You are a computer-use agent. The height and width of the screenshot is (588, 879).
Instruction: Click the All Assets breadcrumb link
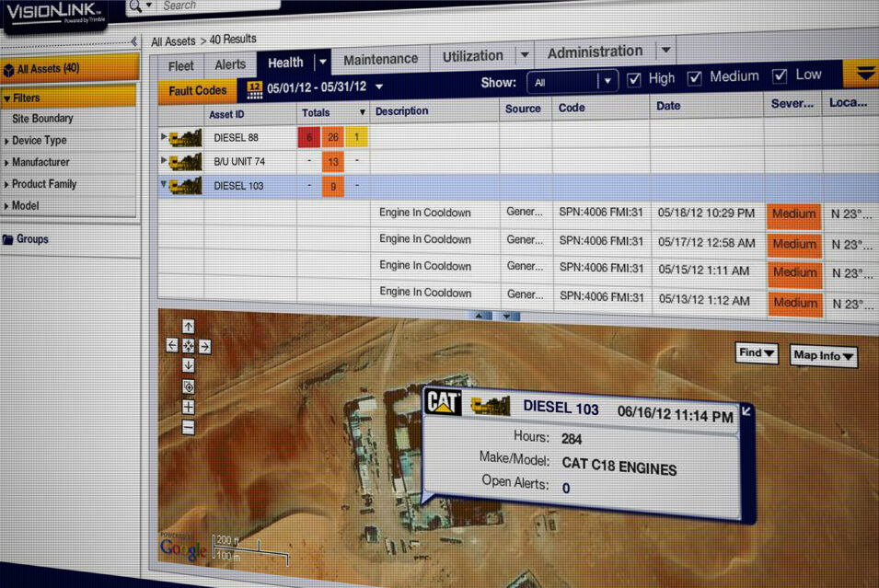click(x=173, y=41)
